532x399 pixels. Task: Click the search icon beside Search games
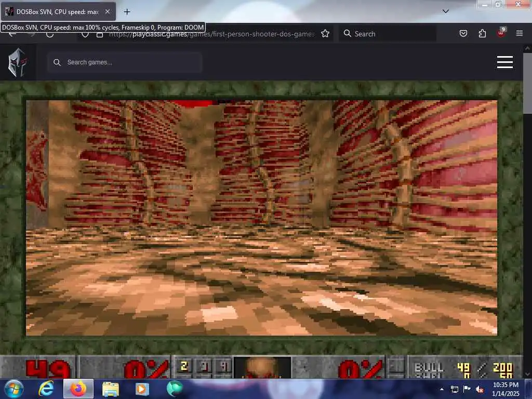pyautogui.click(x=57, y=62)
